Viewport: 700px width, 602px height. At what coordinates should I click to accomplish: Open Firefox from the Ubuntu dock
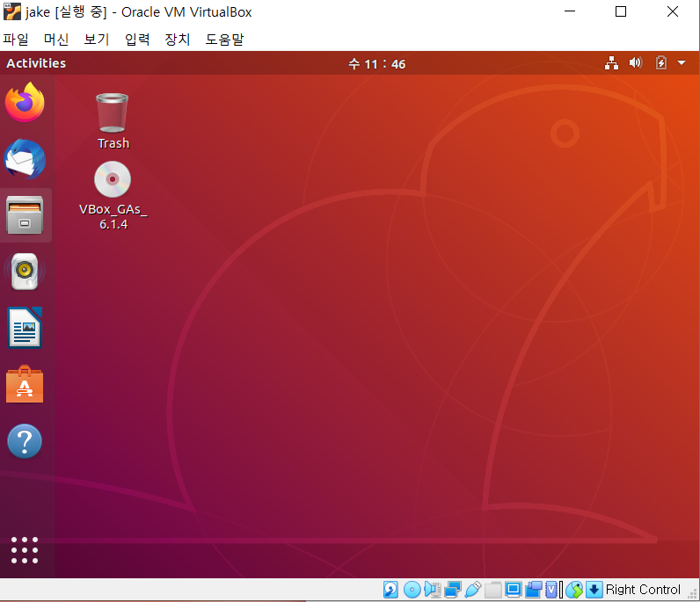coord(25,102)
